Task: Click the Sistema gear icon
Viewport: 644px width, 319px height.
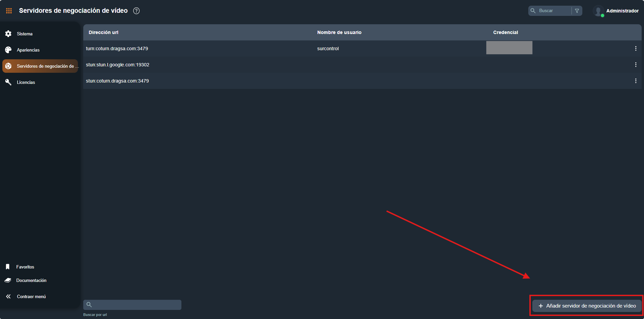Action: (8, 34)
